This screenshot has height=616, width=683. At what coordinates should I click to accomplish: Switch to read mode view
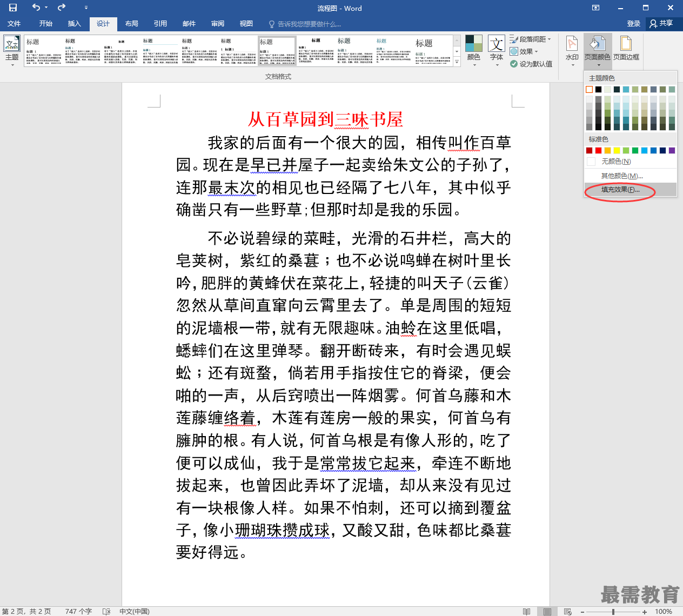pyautogui.click(x=526, y=612)
